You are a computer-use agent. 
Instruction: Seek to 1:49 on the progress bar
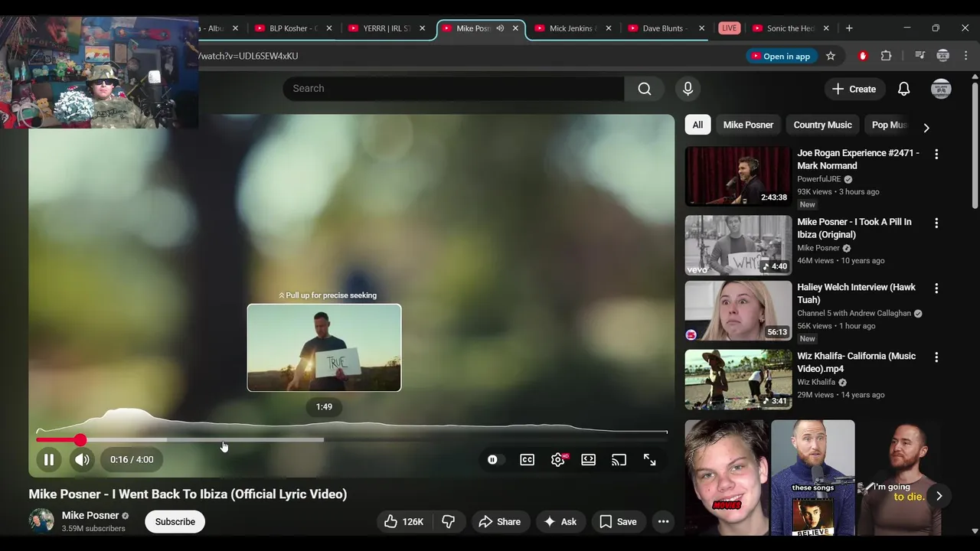[x=324, y=440]
